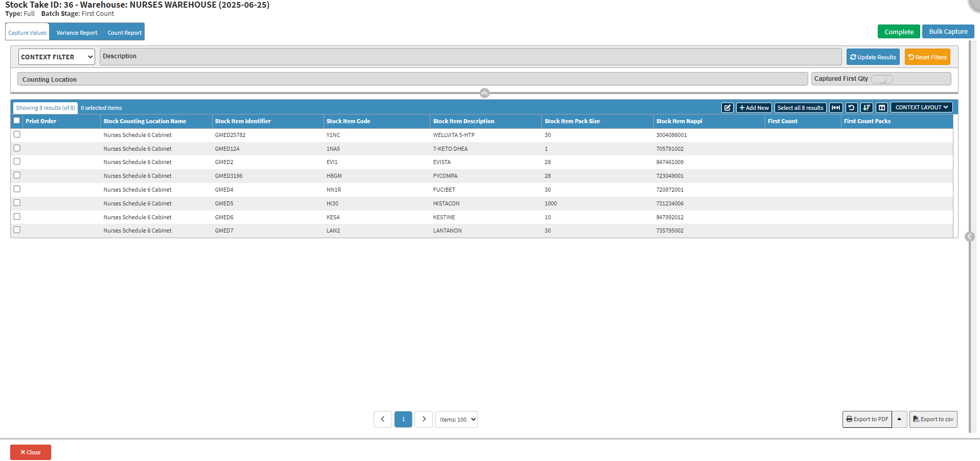Click the reset layout undo icon

click(851, 108)
